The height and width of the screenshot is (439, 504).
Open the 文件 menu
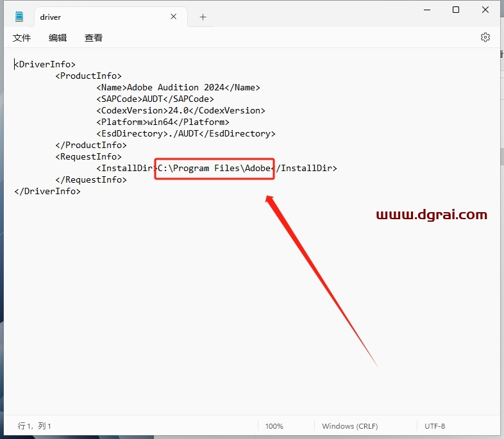[22, 38]
